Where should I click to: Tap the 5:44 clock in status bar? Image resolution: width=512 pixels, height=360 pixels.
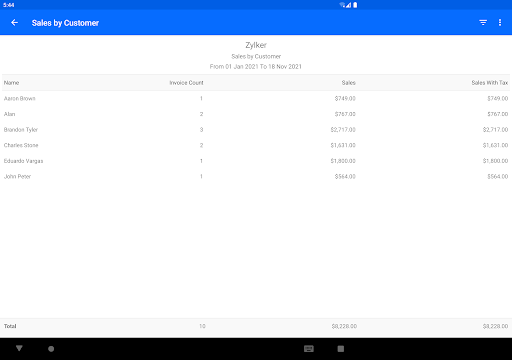(x=9, y=5)
